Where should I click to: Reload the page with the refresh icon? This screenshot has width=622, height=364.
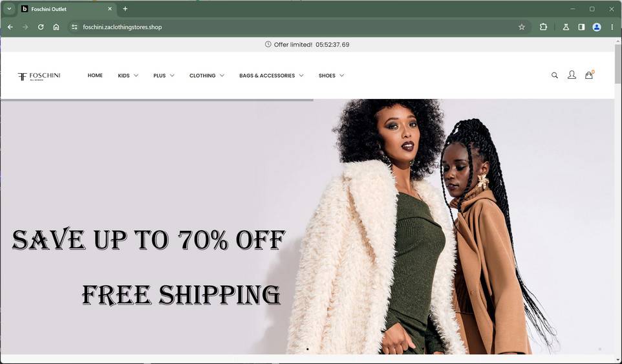41,27
